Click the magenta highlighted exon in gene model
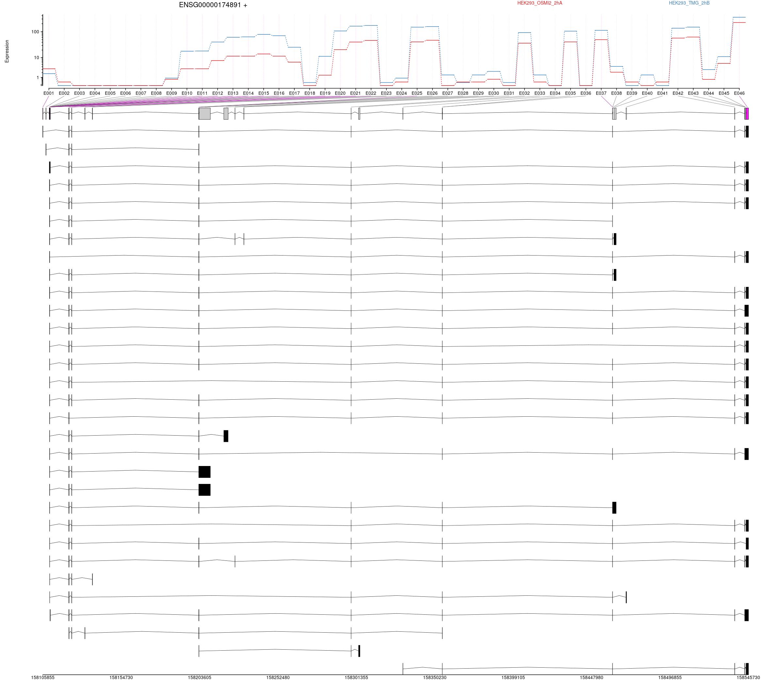 point(747,114)
